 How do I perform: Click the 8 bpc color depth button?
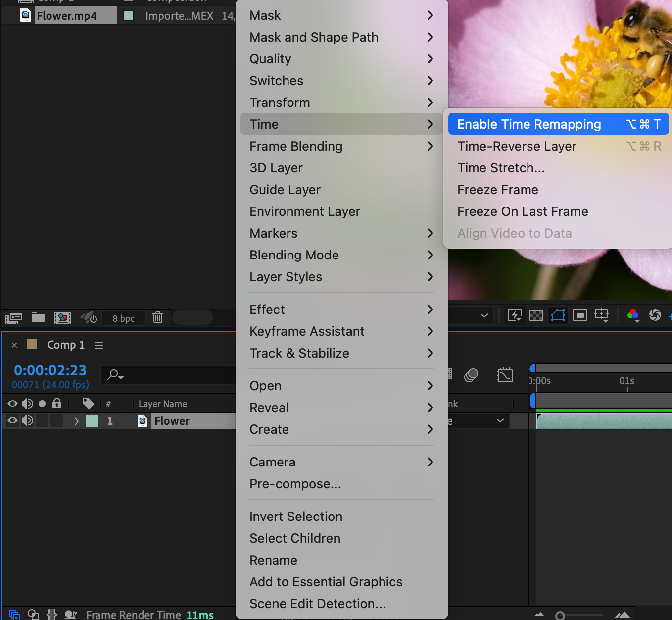coord(123,318)
